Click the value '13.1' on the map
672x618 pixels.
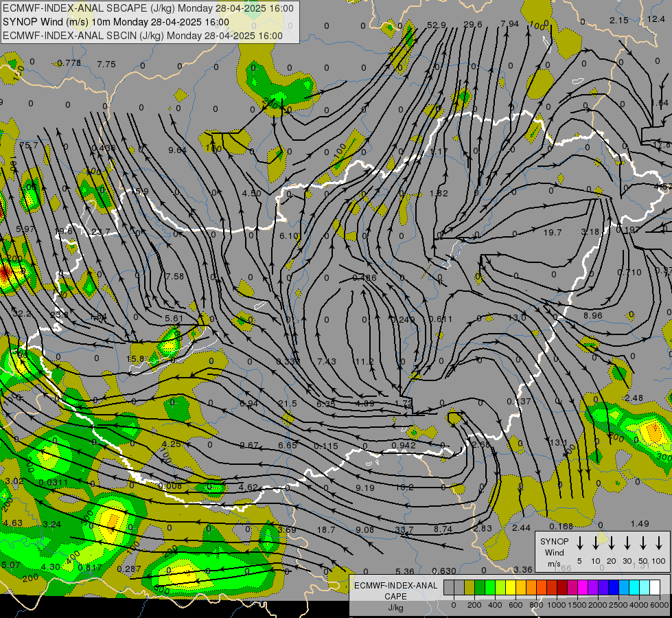click(558, 443)
